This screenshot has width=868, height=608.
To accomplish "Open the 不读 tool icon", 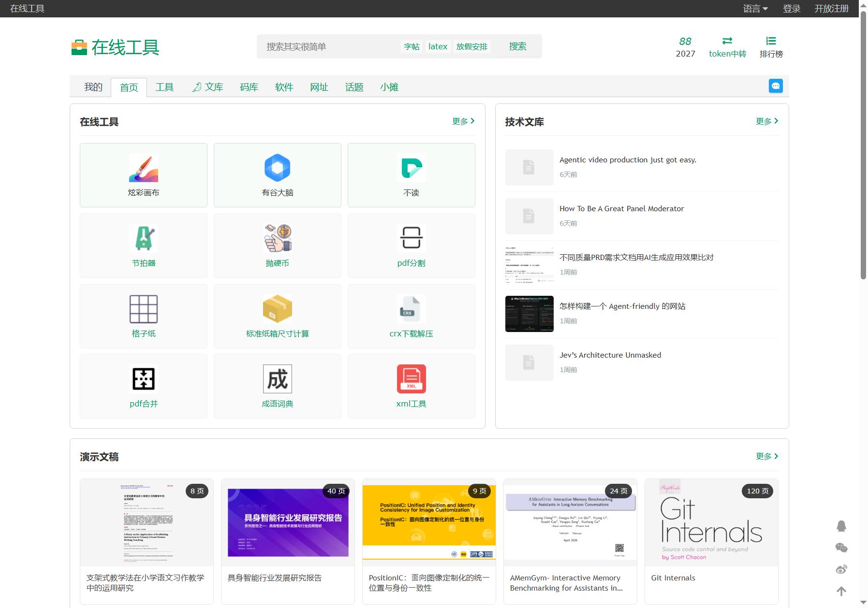I will [x=412, y=168].
